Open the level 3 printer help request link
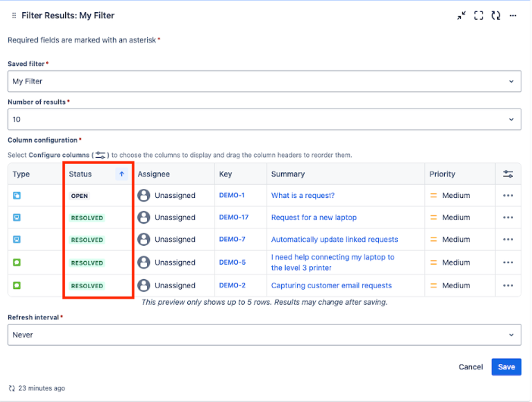The width and height of the screenshot is (532, 402). (333, 262)
